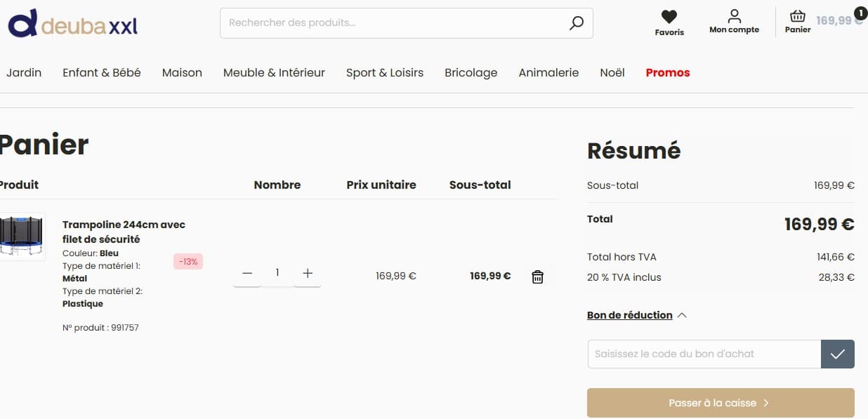Switch to the Promos menu item

coord(667,72)
